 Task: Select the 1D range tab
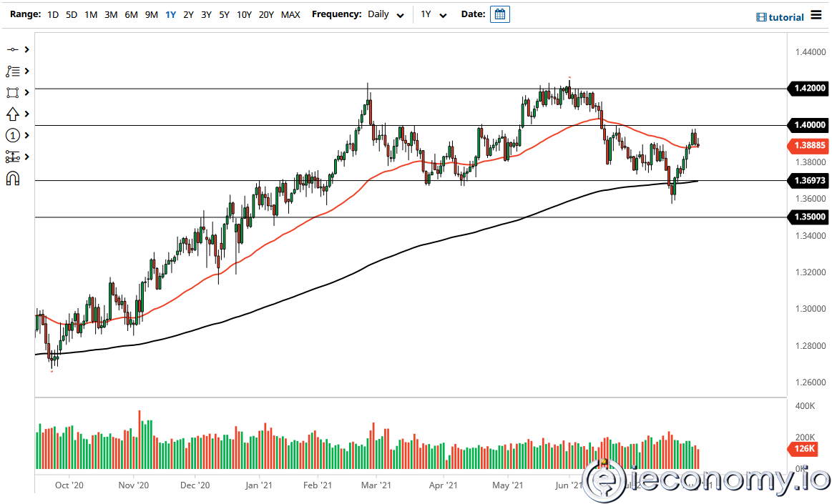(52, 14)
